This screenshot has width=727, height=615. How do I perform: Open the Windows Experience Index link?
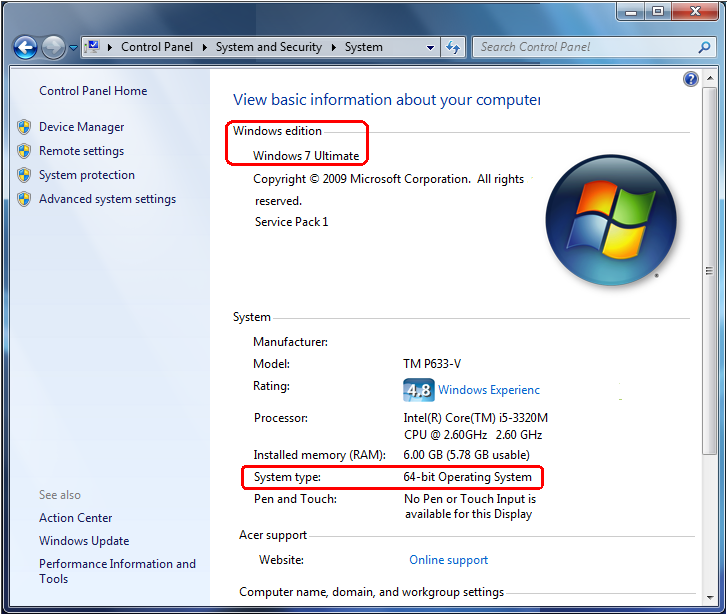(x=488, y=390)
